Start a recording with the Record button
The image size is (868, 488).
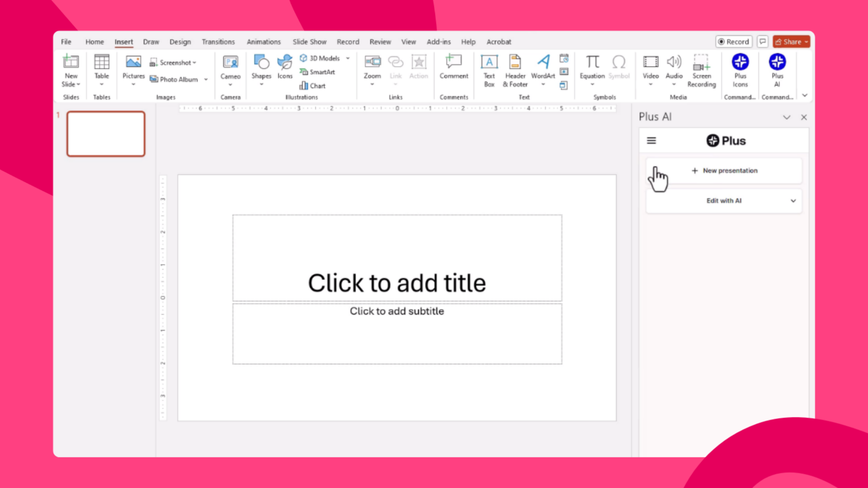click(733, 41)
